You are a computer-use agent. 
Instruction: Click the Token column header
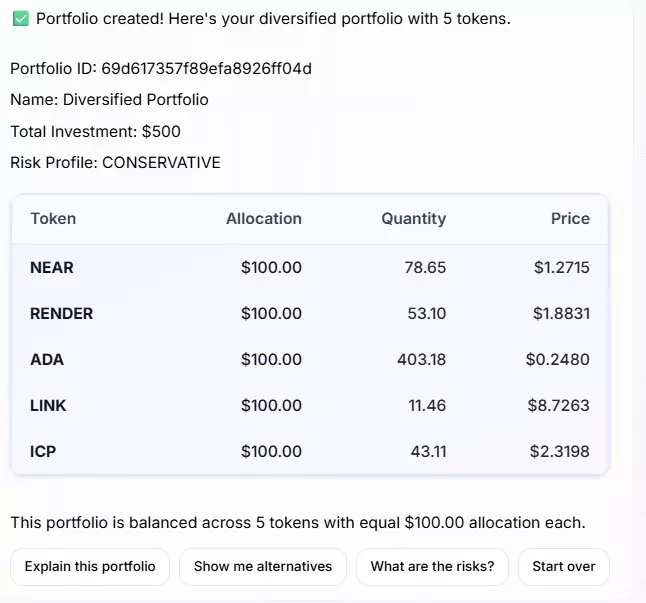pos(53,219)
